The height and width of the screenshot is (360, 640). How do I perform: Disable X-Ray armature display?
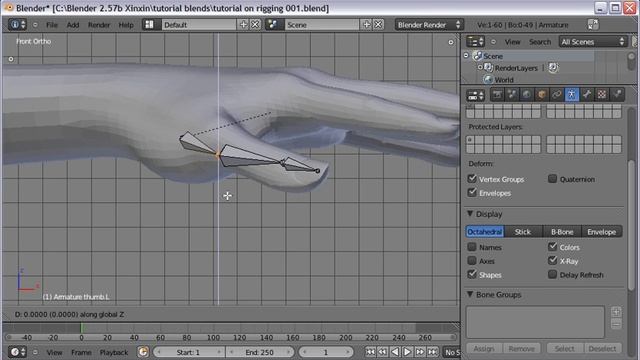click(553, 260)
